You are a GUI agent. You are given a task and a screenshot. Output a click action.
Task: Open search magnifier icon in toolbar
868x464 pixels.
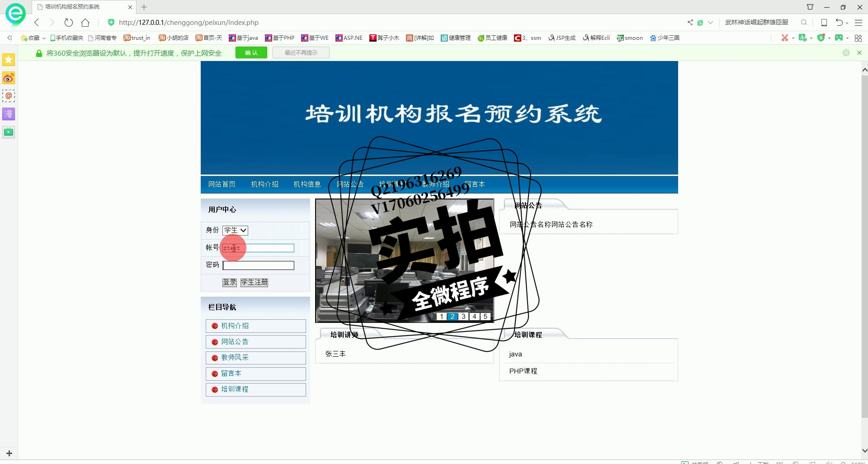(804, 23)
